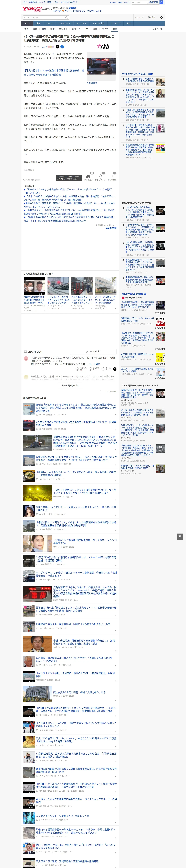Image resolution: width=186 pixels, height=868 pixels.
Task: Click the ログイン link
Action: (57, 11)
